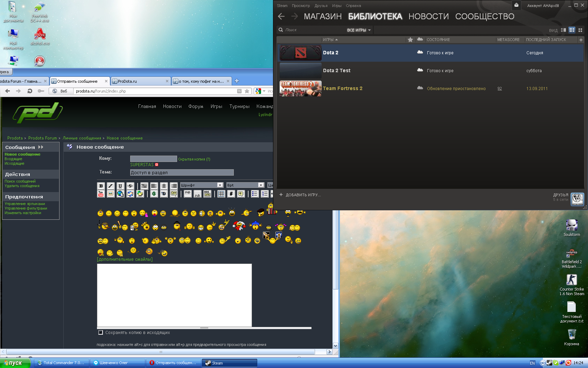Open Турниры in site navigation

[239, 106]
